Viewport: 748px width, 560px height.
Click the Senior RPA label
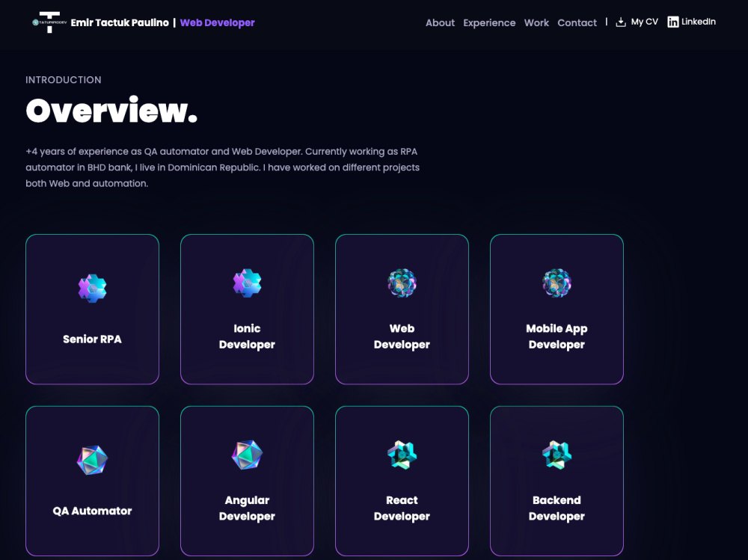92,339
